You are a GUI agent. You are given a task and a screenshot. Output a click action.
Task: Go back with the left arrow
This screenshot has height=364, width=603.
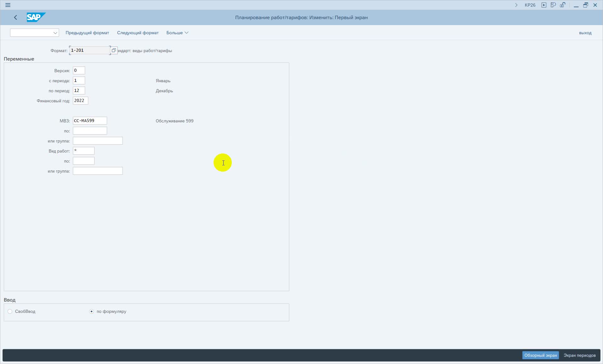15,18
